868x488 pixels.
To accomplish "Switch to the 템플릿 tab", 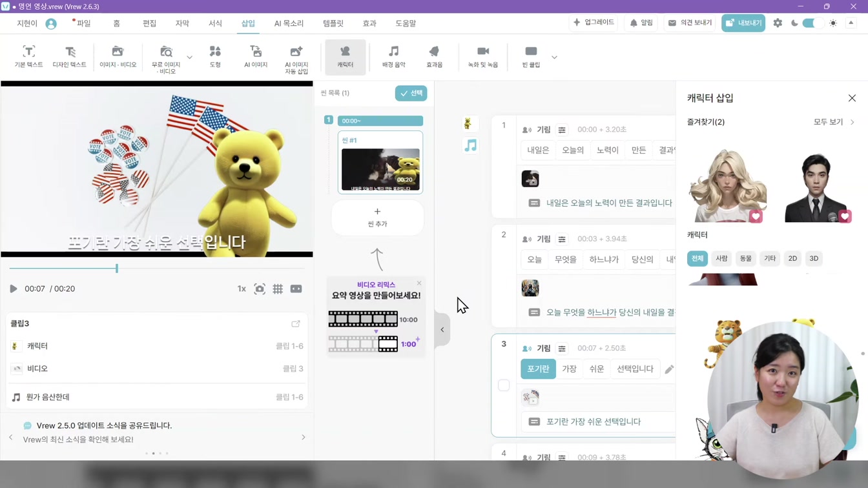I will tap(333, 23).
